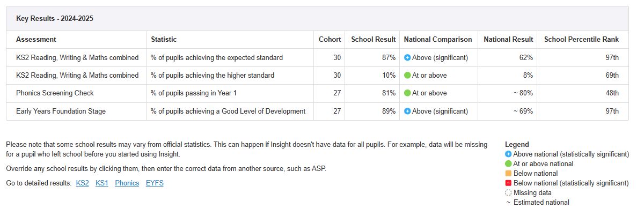Open the KS2 detailed results link

tap(82, 183)
